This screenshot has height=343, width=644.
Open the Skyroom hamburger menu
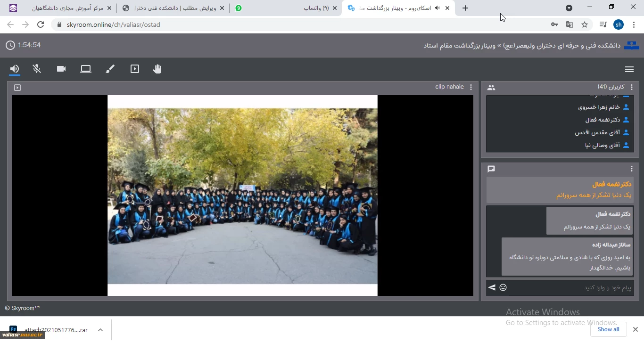click(629, 69)
